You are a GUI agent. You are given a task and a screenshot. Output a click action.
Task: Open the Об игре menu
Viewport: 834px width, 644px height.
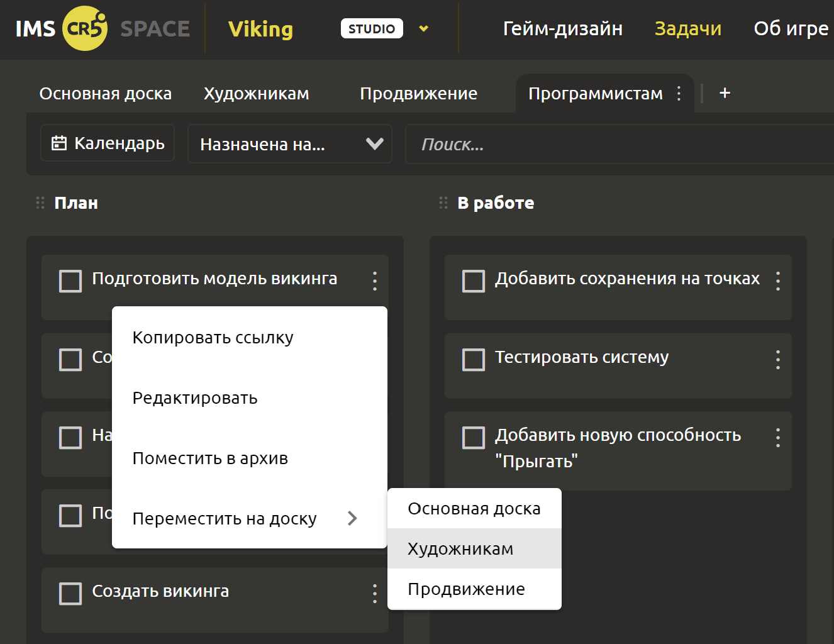(791, 28)
